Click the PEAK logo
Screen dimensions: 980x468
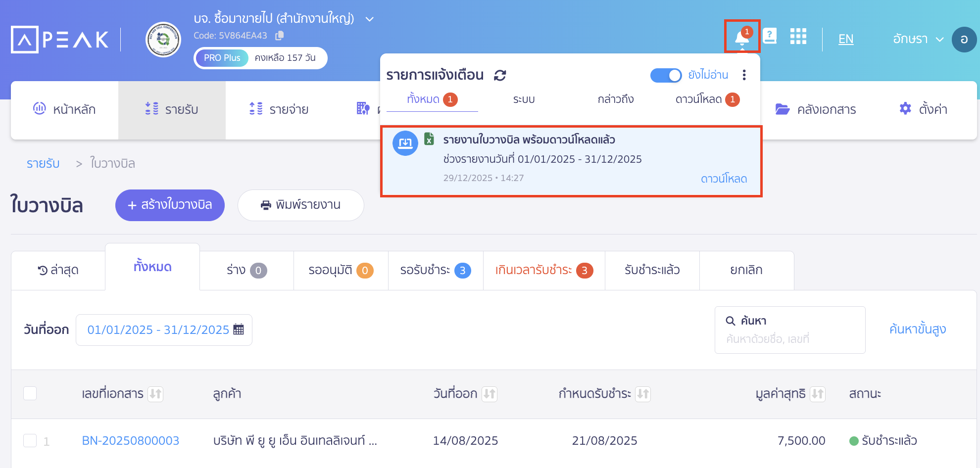tap(59, 40)
